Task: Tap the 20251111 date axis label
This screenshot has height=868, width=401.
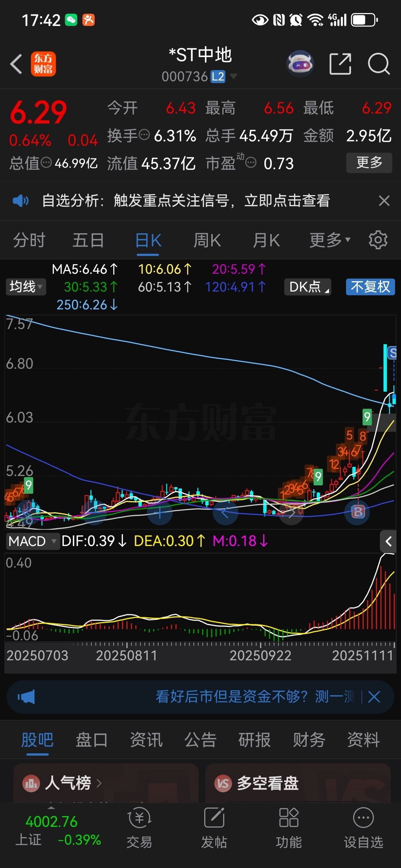Action: 362,655
